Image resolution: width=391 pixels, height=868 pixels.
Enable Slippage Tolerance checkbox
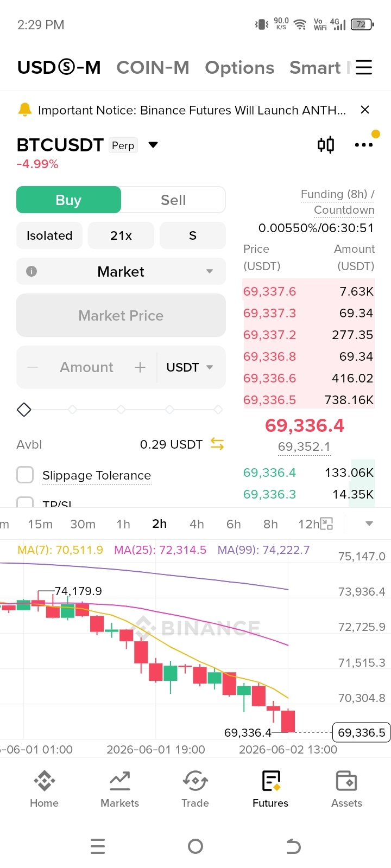coord(25,475)
